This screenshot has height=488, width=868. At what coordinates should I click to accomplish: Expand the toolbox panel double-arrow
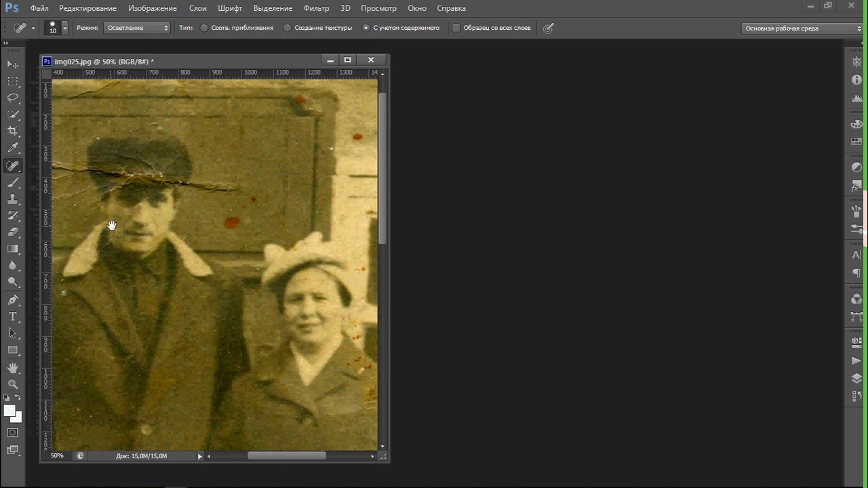(6, 43)
